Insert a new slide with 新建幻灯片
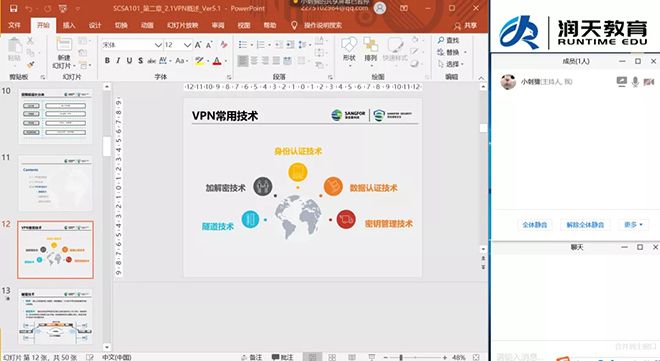660x361 pixels. pyautogui.click(x=64, y=54)
